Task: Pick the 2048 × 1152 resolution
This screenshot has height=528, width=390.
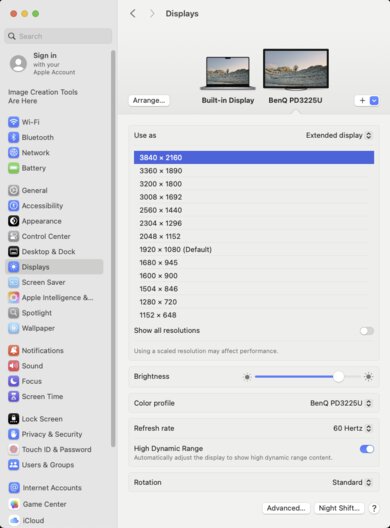Action: point(254,236)
